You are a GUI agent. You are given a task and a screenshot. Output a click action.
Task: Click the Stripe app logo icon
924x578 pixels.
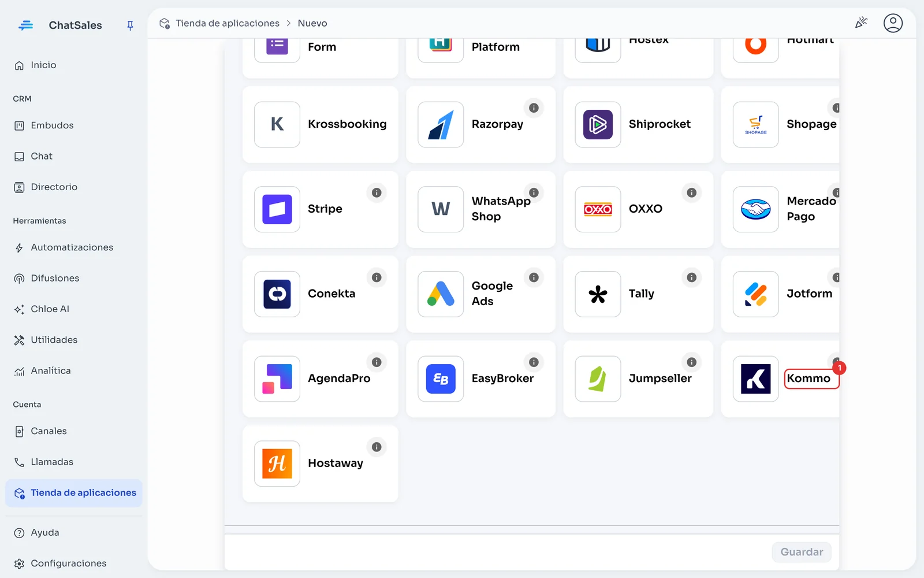[x=277, y=209]
